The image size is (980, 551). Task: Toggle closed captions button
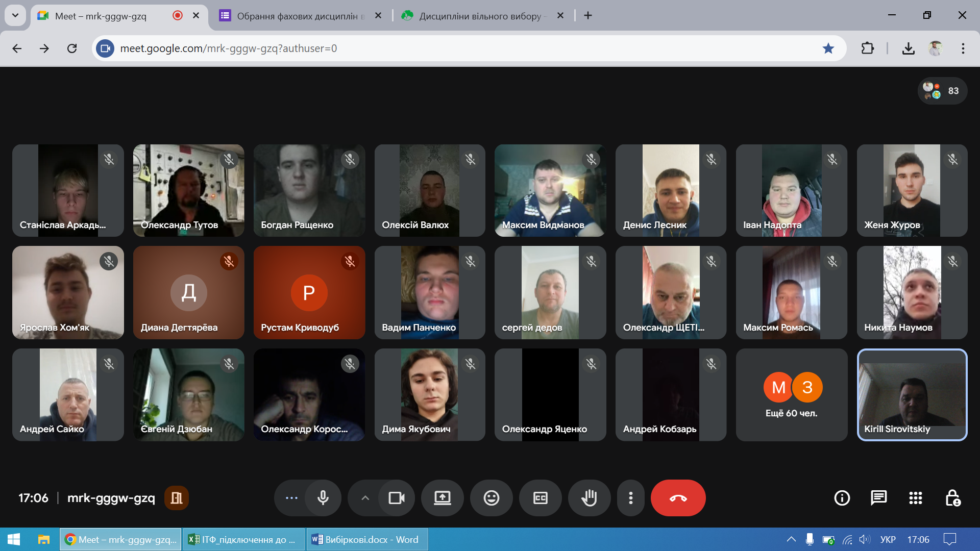tap(540, 498)
